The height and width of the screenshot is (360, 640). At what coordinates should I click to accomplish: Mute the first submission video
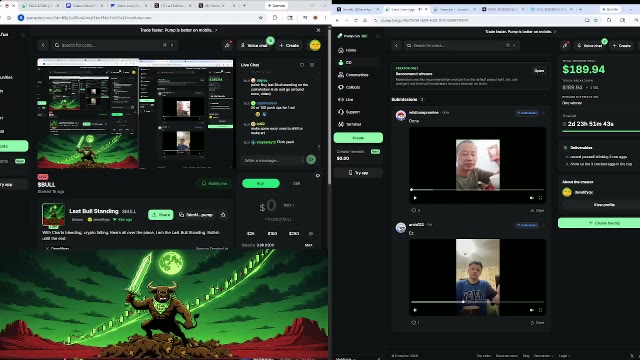[x=531, y=198]
